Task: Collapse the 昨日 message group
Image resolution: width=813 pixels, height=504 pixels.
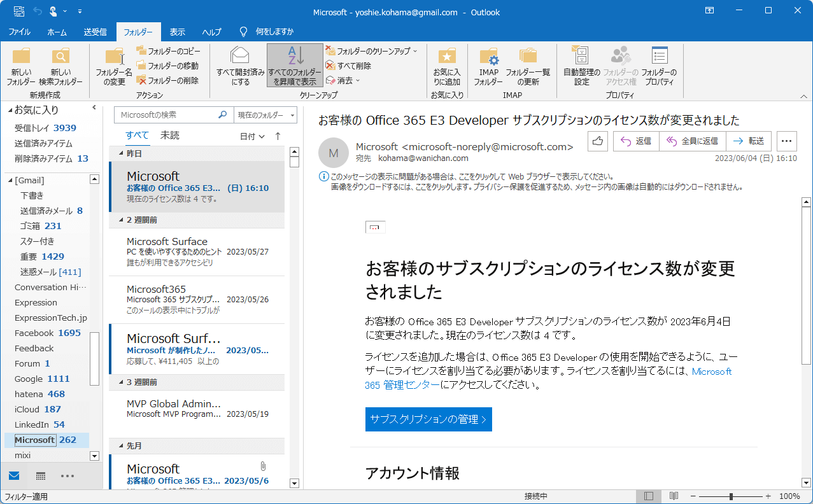Action: (121, 154)
